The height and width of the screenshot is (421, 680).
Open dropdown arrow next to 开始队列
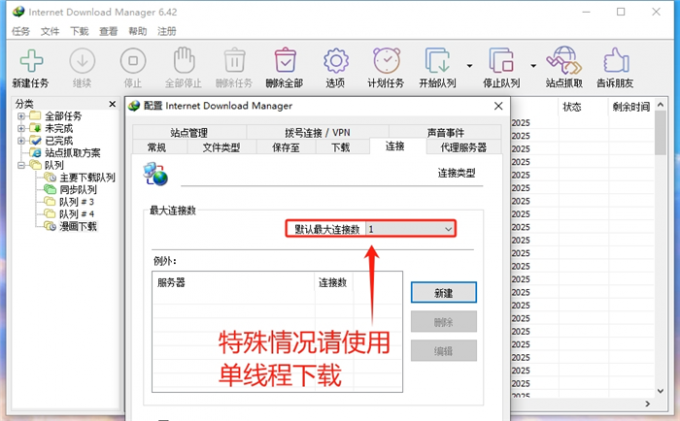(x=470, y=66)
